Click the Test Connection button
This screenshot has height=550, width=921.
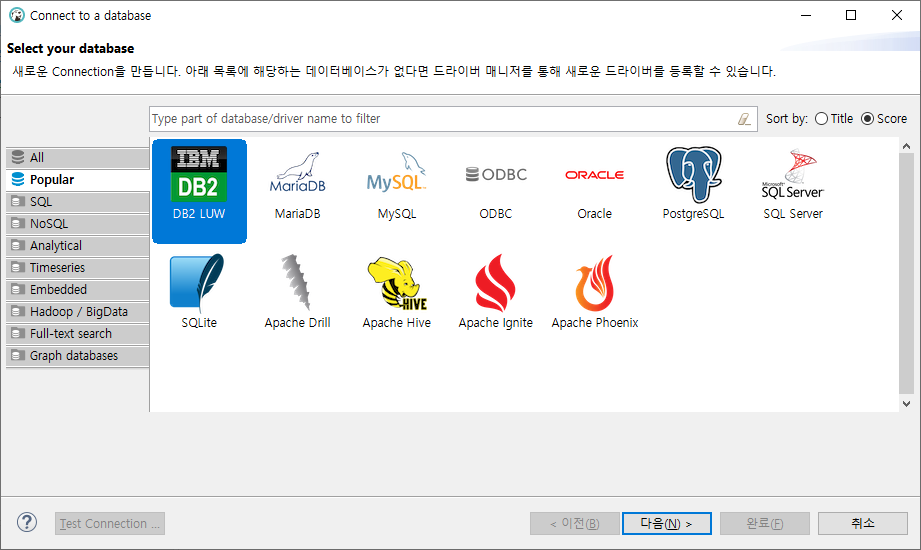point(110,524)
